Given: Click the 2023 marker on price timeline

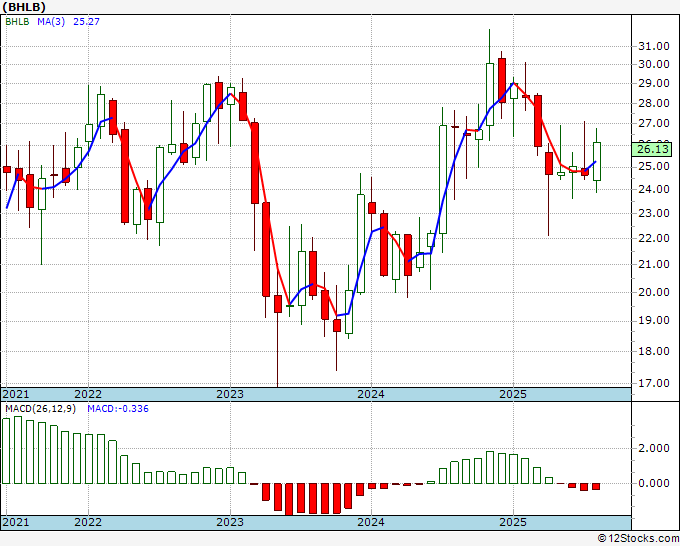Looking at the screenshot, I should [230, 394].
